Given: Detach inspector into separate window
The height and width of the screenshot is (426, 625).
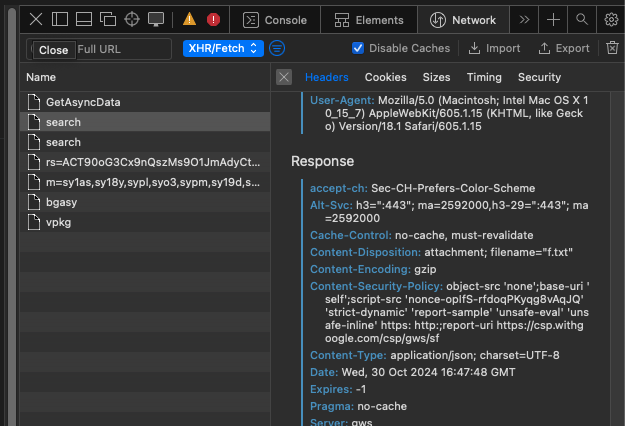Looking at the screenshot, I should (x=108, y=19).
